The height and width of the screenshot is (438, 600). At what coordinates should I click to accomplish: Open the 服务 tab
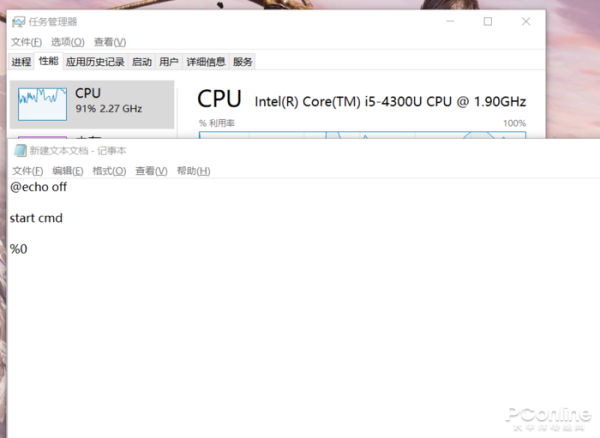pyautogui.click(x=243, y=62)
